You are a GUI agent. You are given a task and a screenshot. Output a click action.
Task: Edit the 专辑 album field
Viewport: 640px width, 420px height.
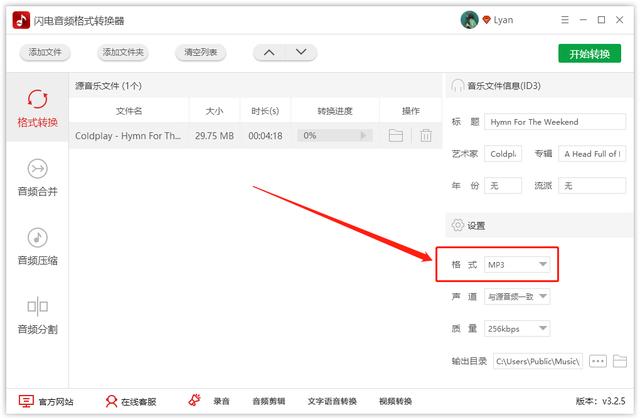pos(592,154)
